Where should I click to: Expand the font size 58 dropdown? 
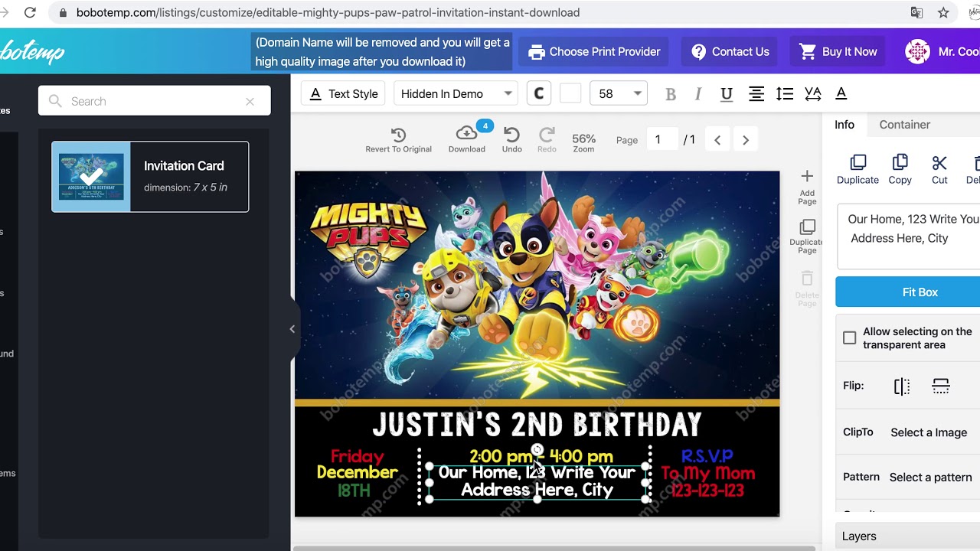click(x=619, y=93)
